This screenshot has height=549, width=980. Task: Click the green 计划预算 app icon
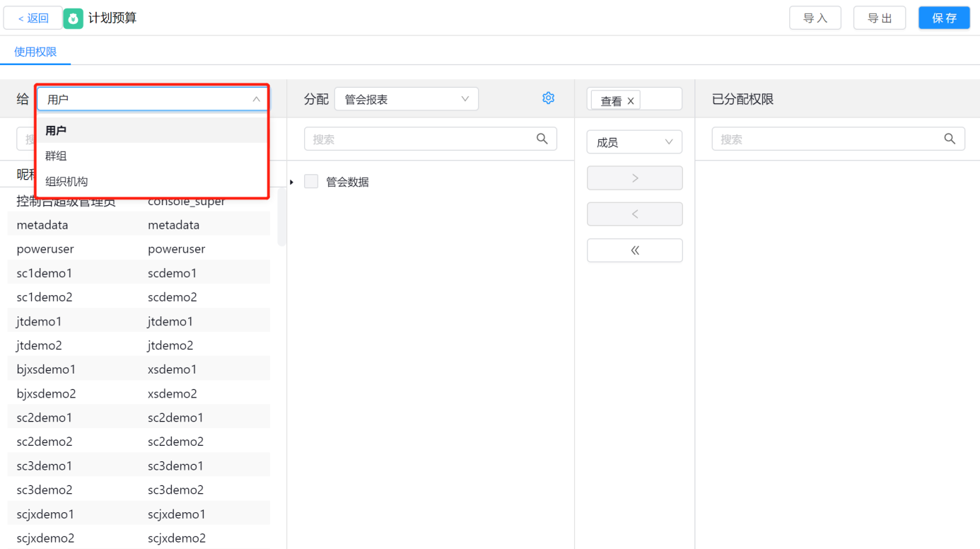73,18
